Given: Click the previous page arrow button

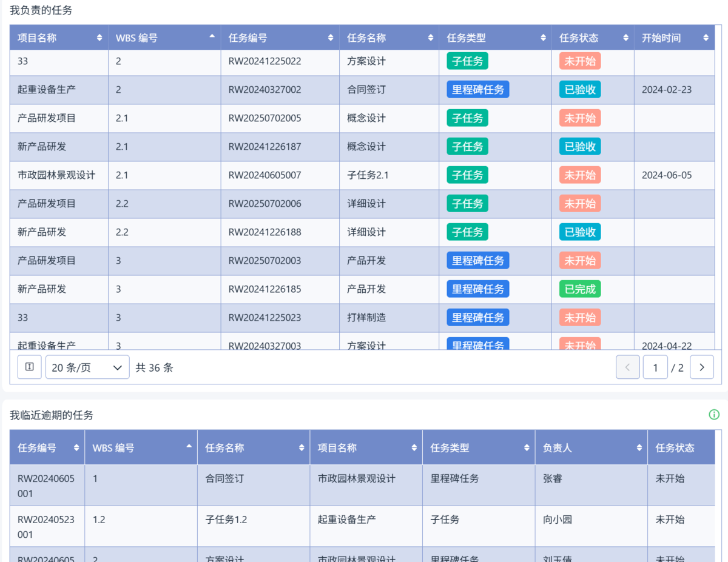Looking at the screenshot, I should click(x=627, y=367).
